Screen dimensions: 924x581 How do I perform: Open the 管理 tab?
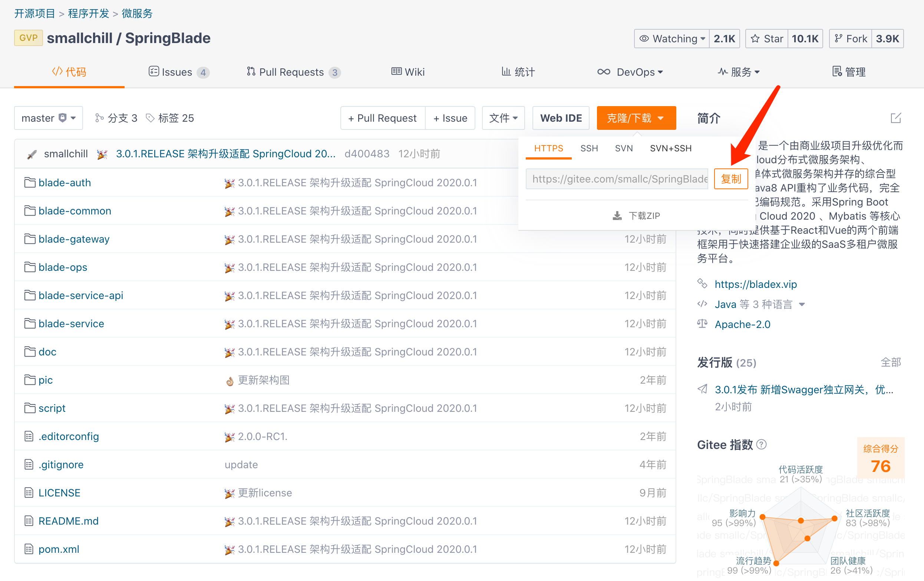[849, 72]
